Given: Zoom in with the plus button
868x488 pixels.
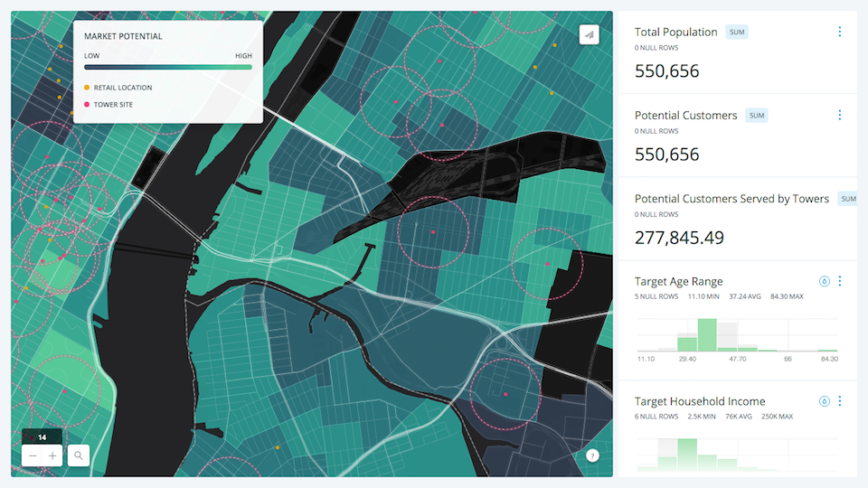Looking at the screenshot, I should pyautogui.click(x=52, y=455).
